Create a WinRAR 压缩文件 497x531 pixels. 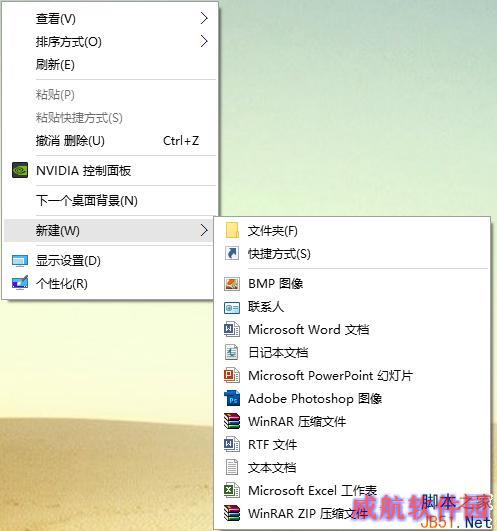(x=352, y=422)
